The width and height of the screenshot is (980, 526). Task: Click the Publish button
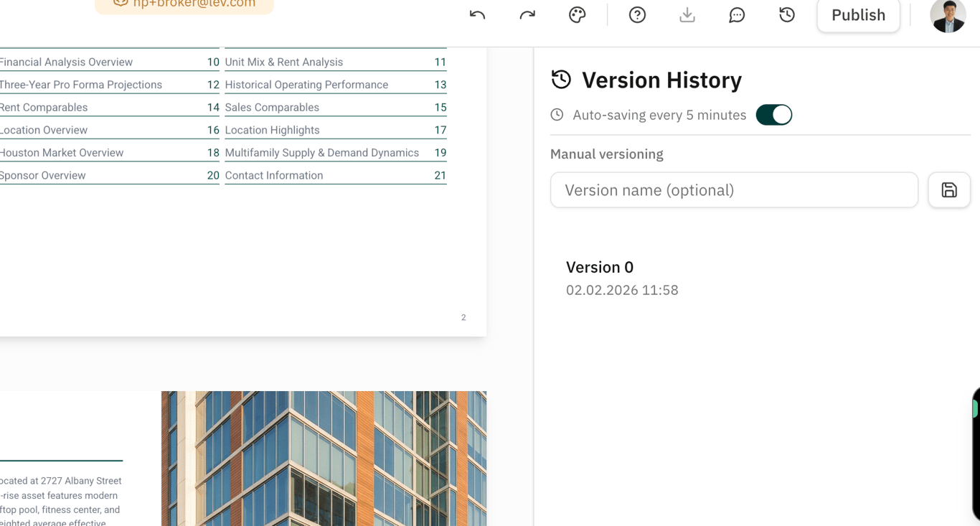[x=858, y=14]
